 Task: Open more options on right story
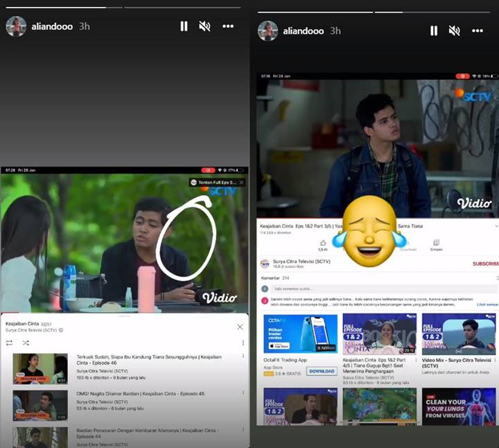click(x=478, y=31)
